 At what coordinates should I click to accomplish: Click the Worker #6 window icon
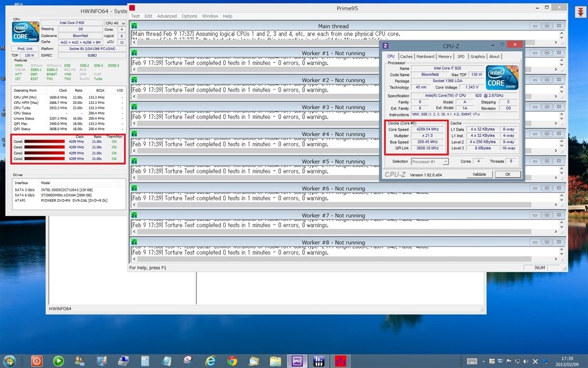[x=134, y=188]
